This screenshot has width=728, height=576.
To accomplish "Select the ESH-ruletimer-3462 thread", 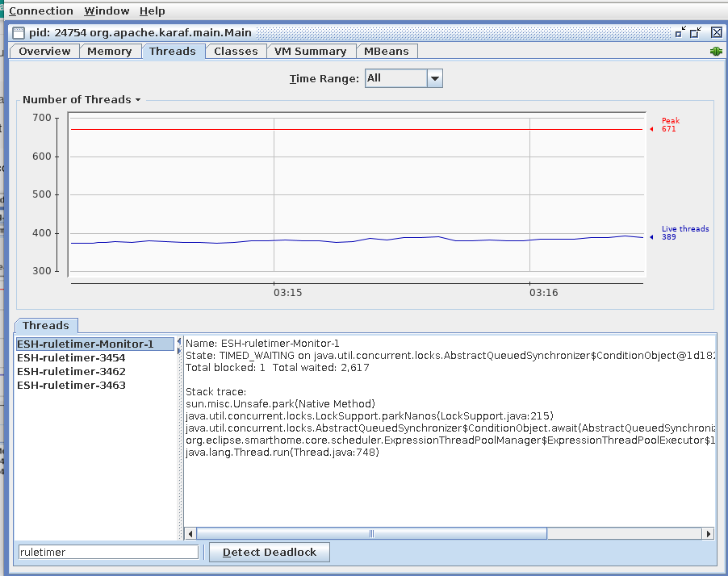I will point(71,371).
